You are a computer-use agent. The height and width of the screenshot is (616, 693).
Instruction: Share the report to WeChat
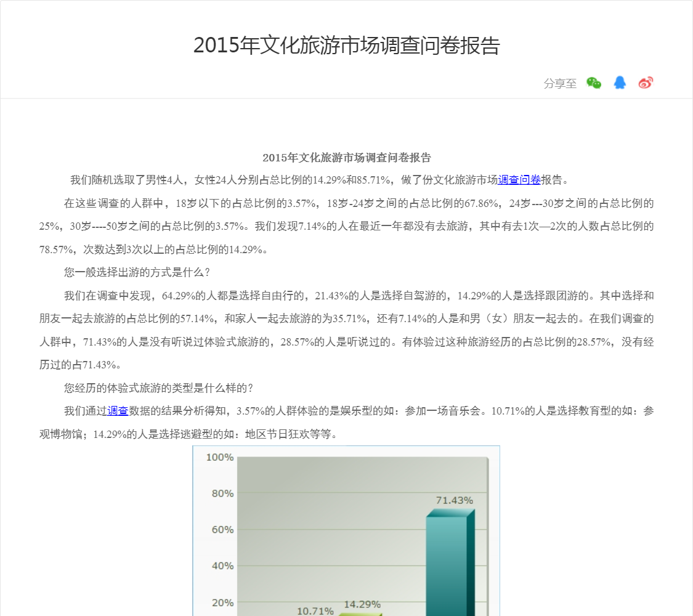tap(594, 83)
